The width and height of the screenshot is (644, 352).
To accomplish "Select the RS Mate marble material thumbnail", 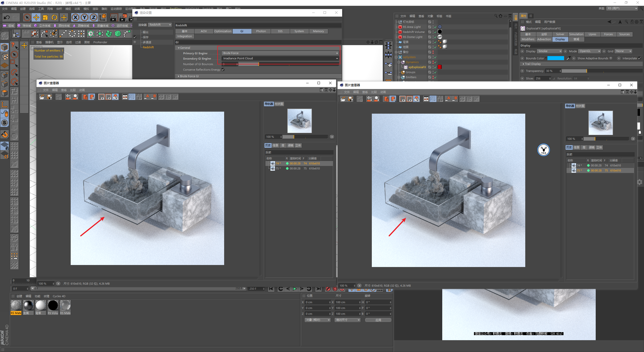I will tap(16, 305).
